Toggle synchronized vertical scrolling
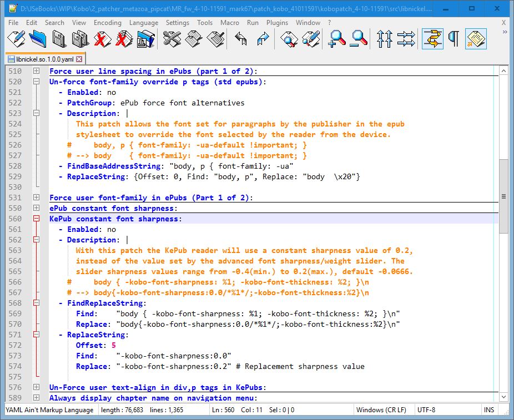This screenshot has height=420, width=514. tap(384, 39)
